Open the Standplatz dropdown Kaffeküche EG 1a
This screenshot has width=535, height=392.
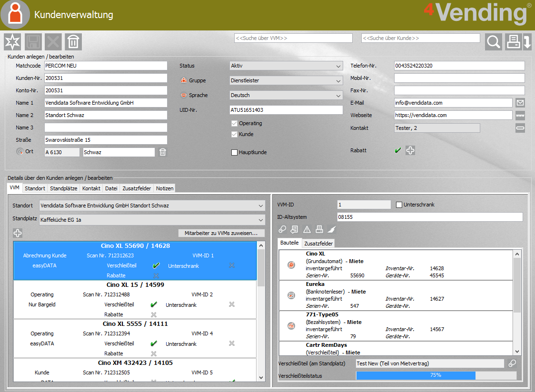tap(152, 220)
